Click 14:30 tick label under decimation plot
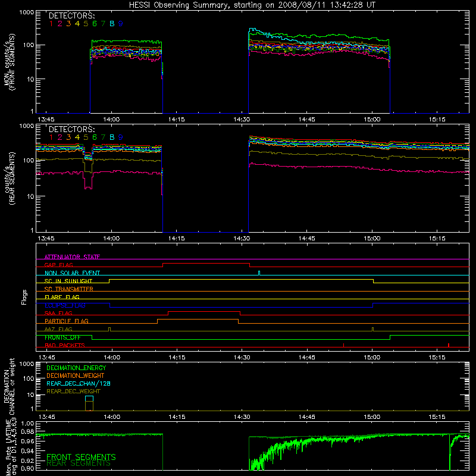The height and width of the screenshot is (476, 476). (242, 417)
